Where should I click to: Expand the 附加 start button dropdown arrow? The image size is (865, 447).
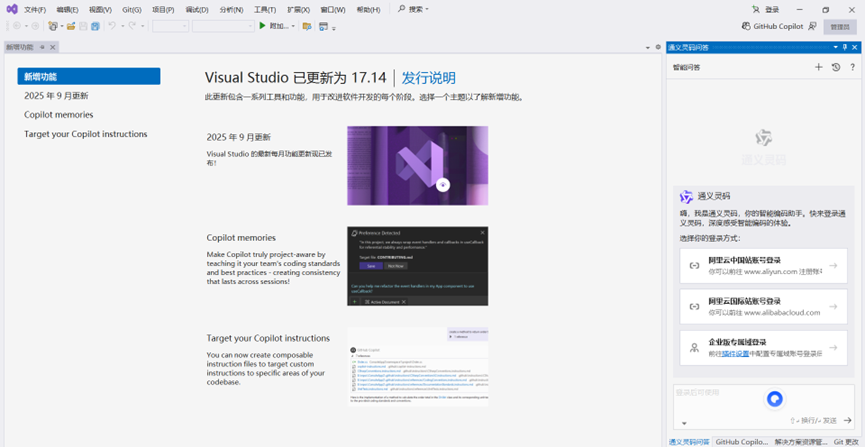pyautogui.click(x=293, y=26)
